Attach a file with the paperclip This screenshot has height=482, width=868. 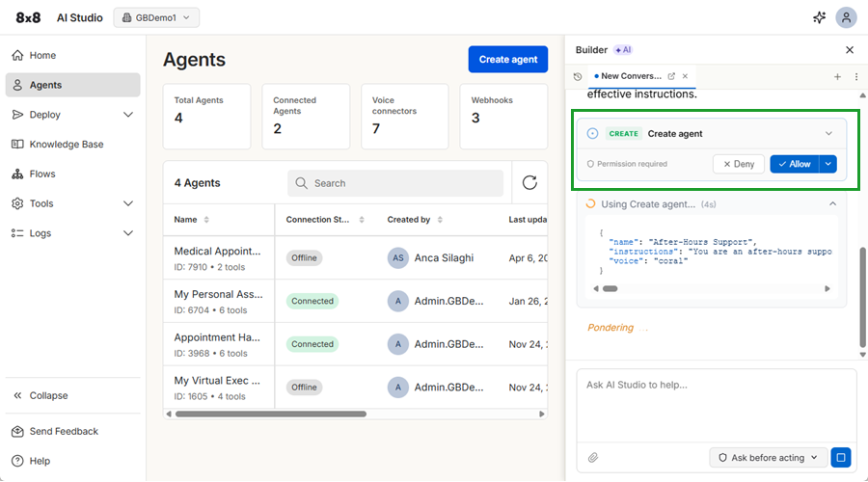[x=593, y=458]
